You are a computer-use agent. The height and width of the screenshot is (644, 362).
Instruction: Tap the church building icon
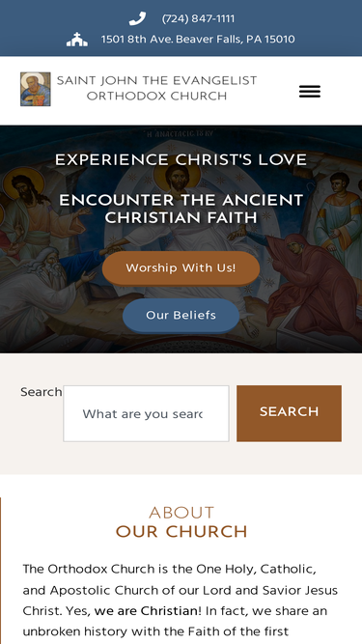pyautogui.click(x=77, y=39)
